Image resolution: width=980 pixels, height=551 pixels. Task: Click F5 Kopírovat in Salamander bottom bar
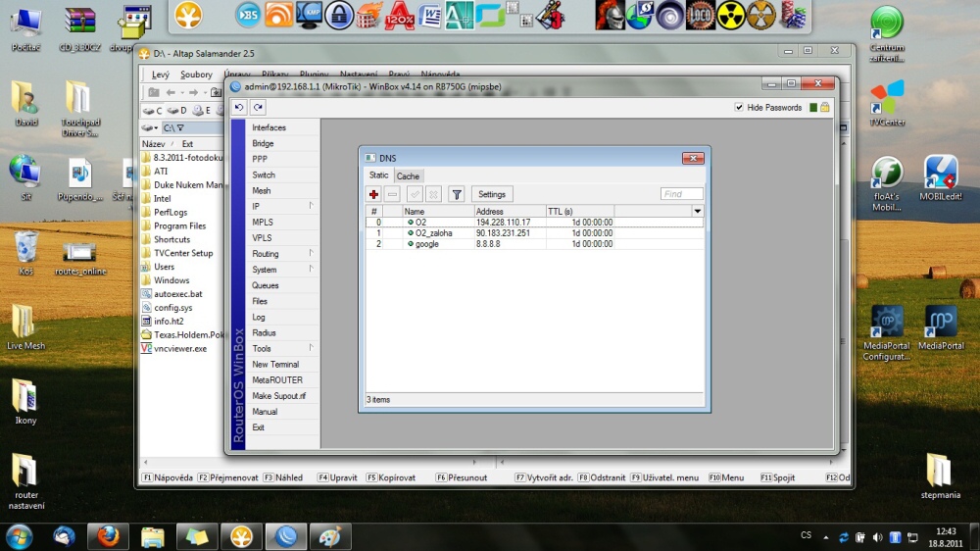(391, 477)
